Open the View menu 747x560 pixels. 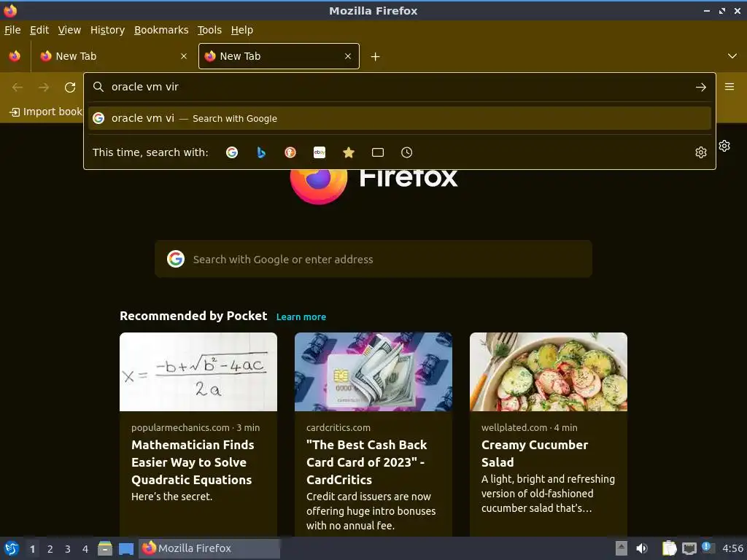point(69,30)
